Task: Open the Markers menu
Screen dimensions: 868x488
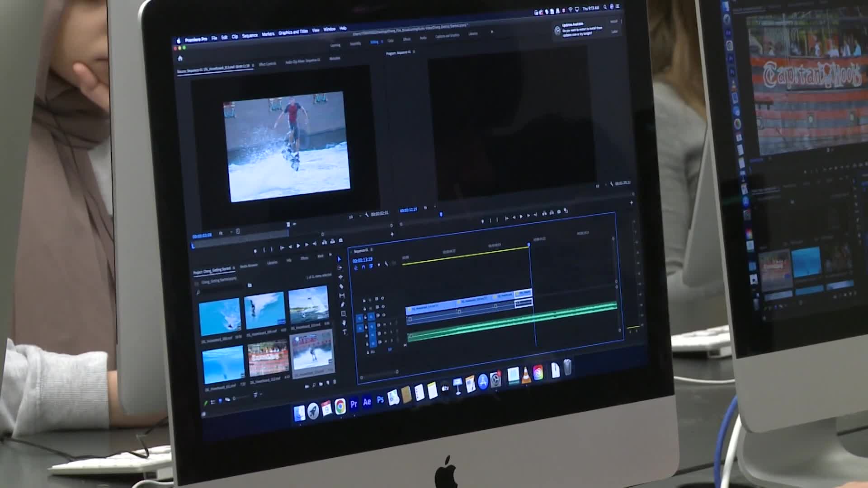Action: point(268,34)
